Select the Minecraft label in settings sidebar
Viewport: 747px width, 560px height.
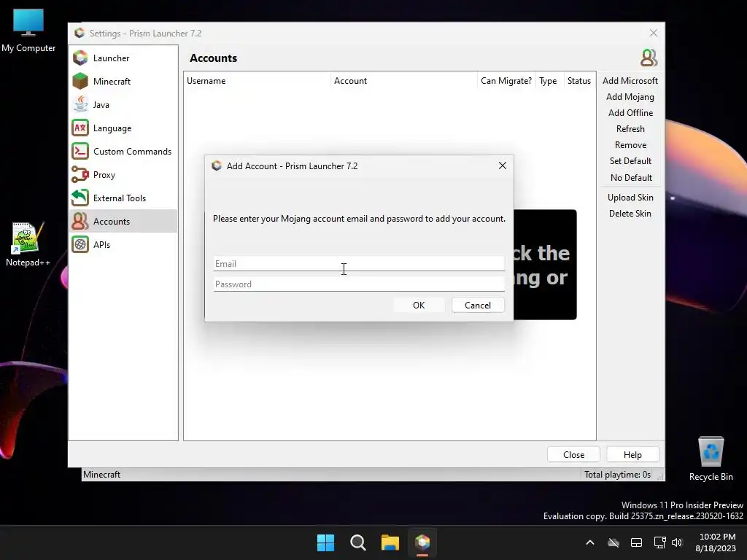[112, 82]
